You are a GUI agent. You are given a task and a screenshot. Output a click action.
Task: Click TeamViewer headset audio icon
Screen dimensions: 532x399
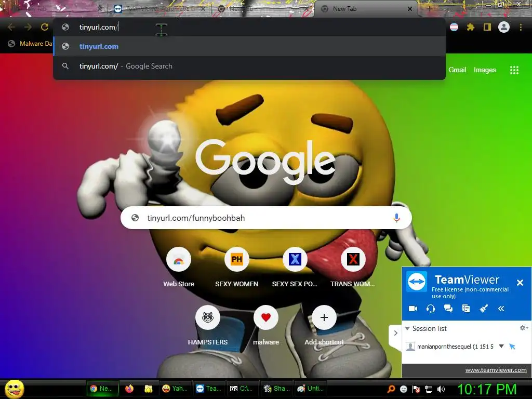(x=431, y=309)
